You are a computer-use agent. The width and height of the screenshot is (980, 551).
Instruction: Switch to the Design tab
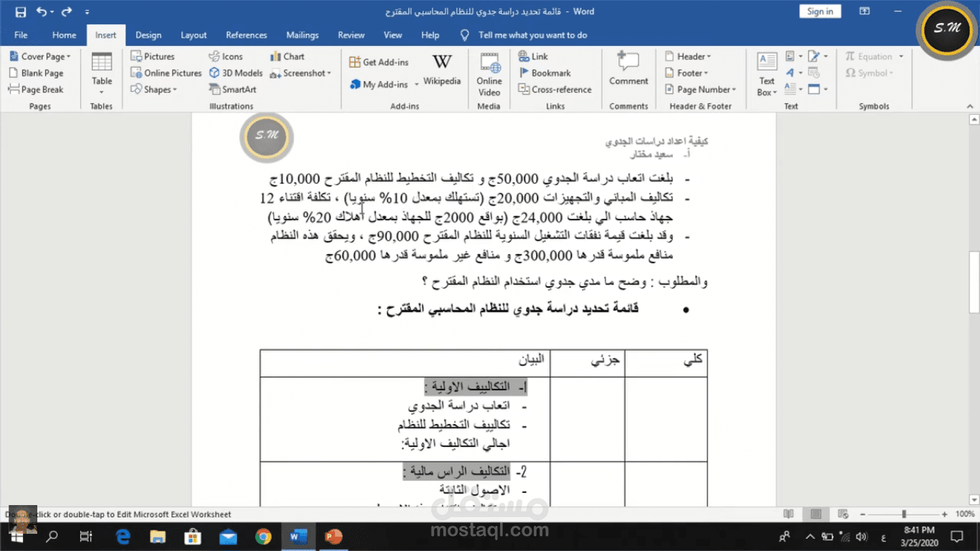tap(149, 35)
